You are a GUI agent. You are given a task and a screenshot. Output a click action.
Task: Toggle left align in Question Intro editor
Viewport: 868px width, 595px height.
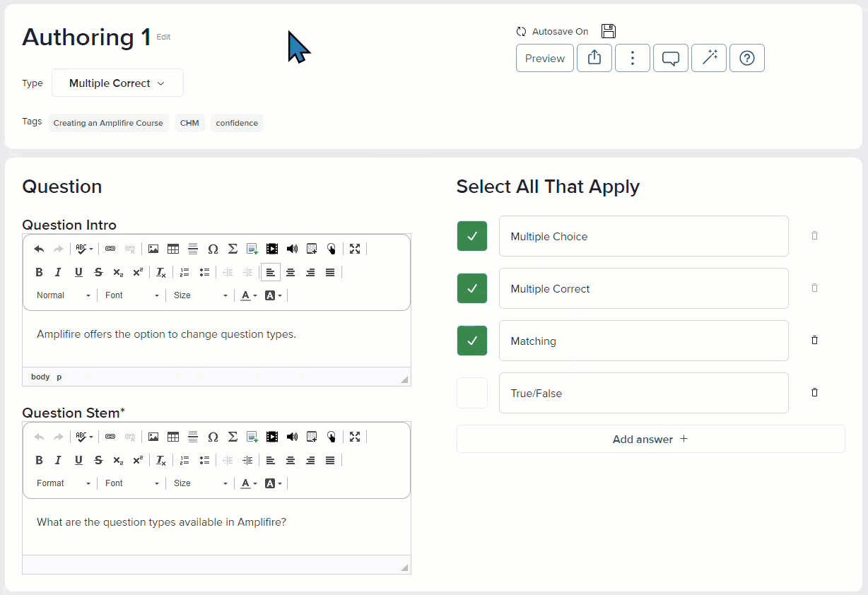[x=271, y=272]
